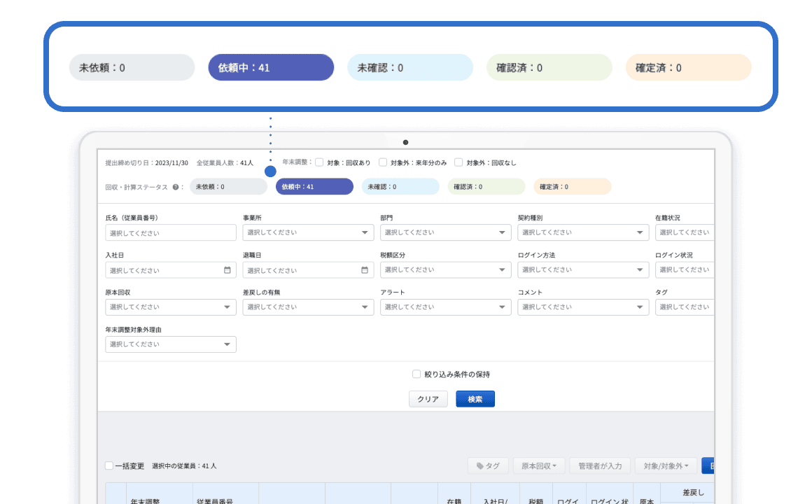Click the 退職日 date input field
Screen dimensions: 812x504
coord(308,270)
